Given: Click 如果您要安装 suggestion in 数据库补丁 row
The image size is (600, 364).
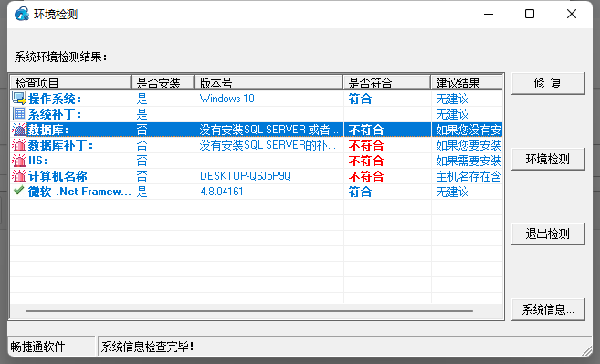Looking at the screenshot, I should click(x=468, y=145).
